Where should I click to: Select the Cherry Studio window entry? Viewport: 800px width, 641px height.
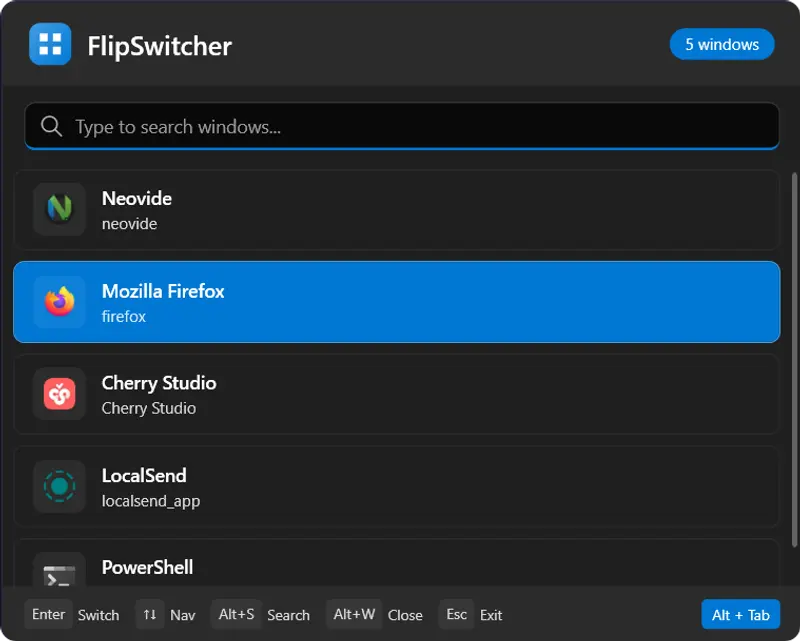pyautogui.click(x=400, y=394)
